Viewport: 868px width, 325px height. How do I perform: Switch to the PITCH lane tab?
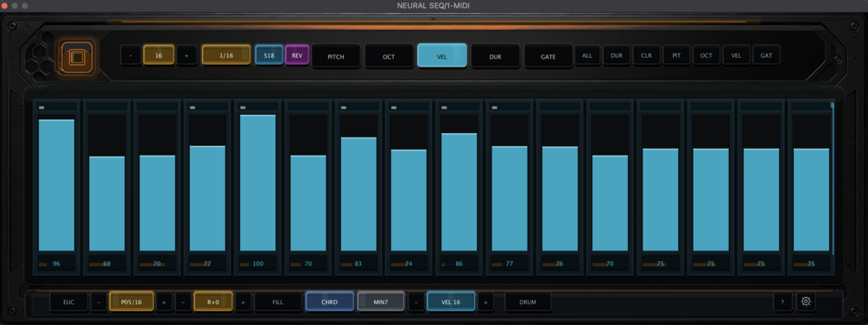(336, 56)
